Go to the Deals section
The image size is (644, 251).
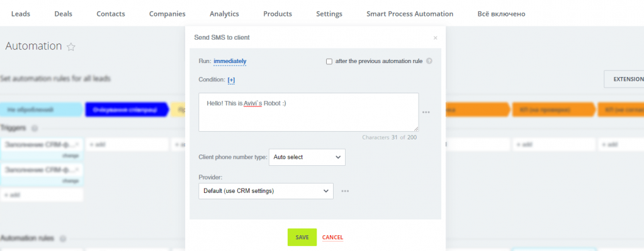[x=63, y=14]
